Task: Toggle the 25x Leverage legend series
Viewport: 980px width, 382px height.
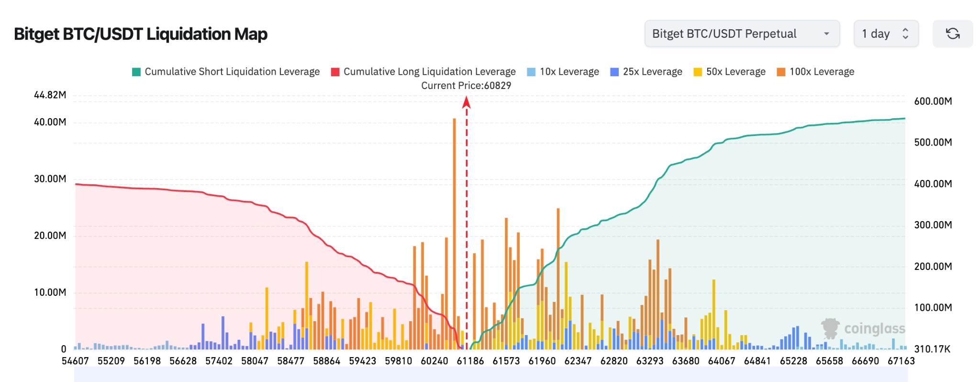Action: coord(646,72)
